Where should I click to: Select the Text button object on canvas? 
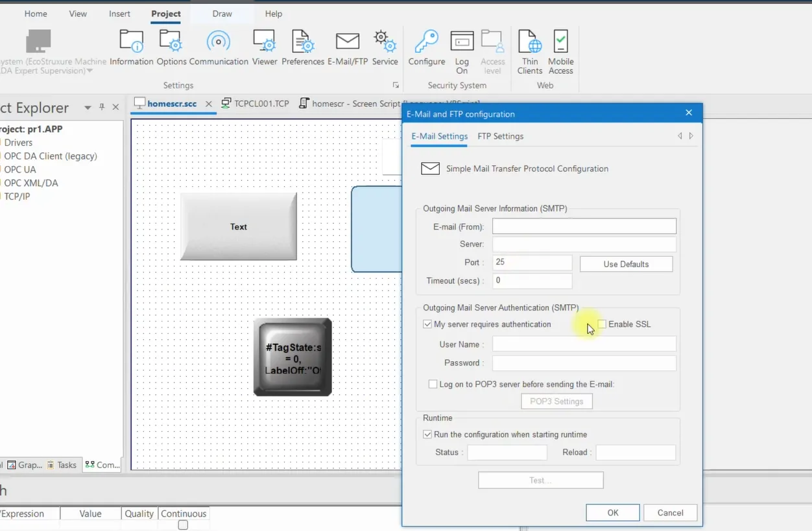click(239, 227)
